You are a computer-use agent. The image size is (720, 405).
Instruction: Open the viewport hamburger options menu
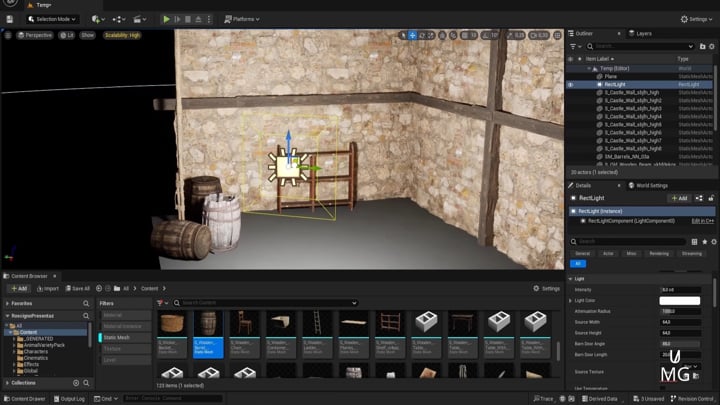coord(8,35)
